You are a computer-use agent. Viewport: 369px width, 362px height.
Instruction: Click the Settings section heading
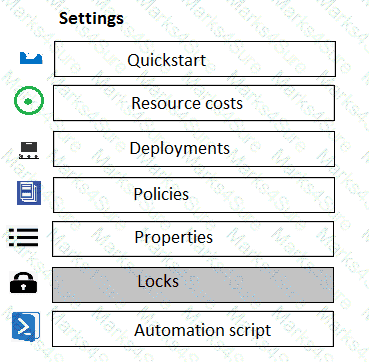91,18
